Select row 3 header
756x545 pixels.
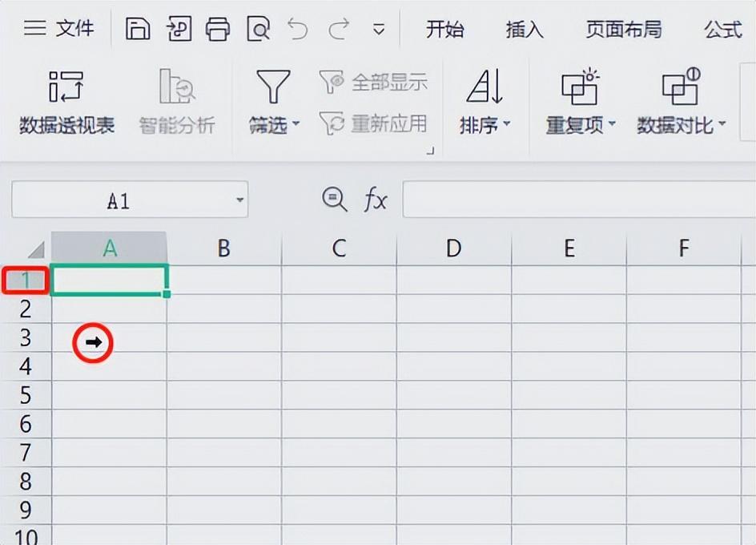tap(26, 337)
